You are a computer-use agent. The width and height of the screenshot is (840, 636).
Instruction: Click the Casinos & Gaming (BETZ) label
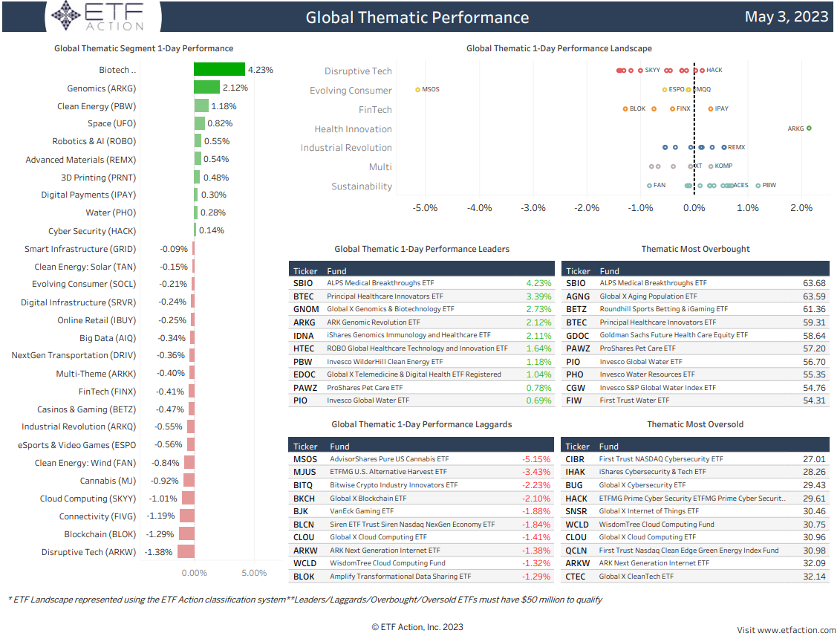coord(86,409)
